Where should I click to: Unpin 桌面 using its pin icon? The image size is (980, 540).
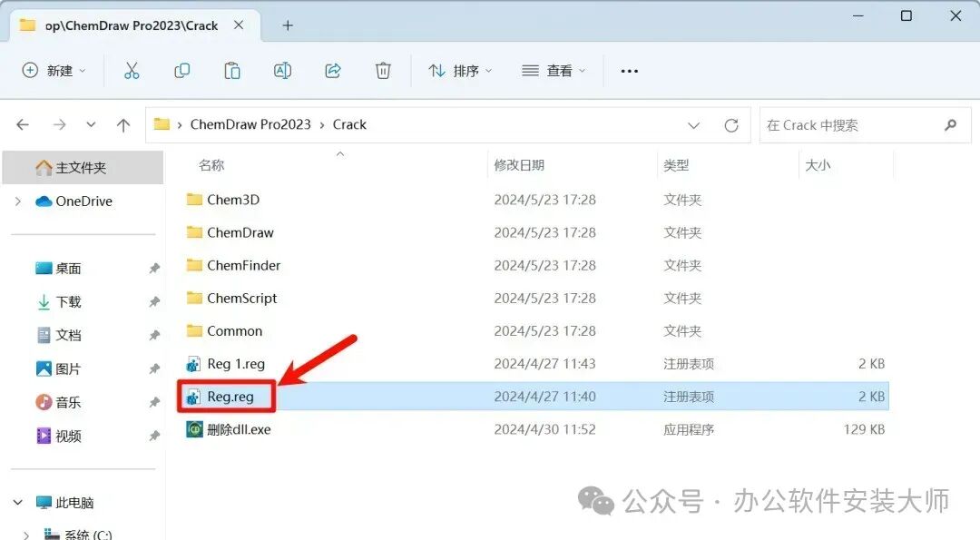coord(153,269)
